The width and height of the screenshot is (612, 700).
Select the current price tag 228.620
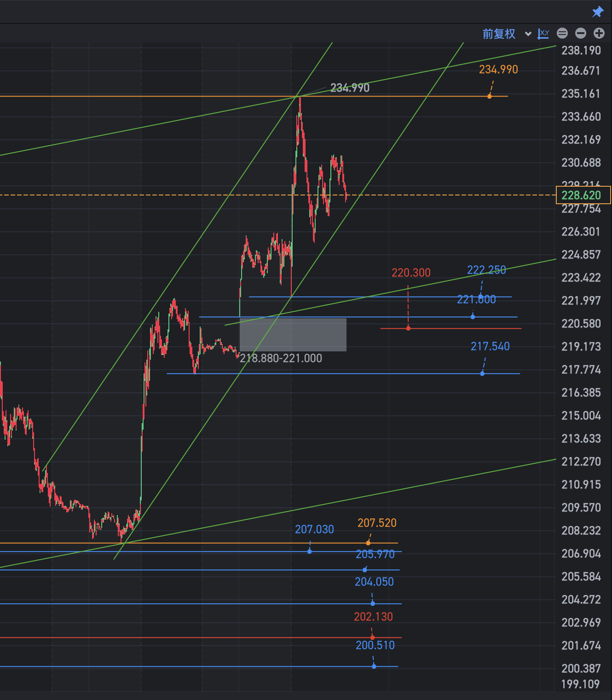(x=583, y=195)
